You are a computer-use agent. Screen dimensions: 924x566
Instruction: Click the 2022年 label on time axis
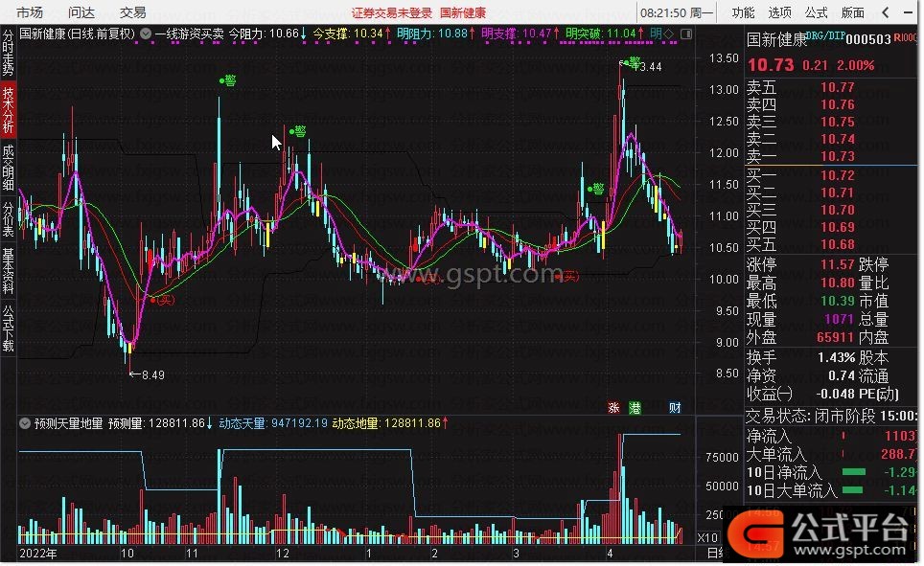pos(38,554)
